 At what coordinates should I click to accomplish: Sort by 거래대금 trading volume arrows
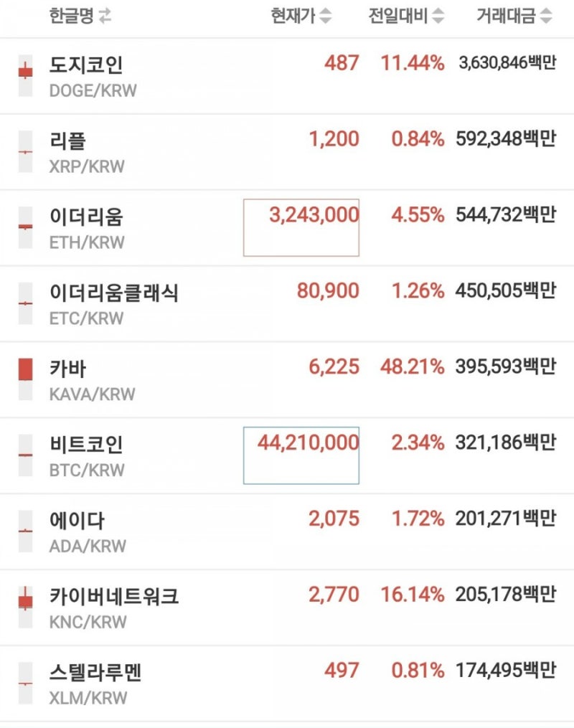(x=546, y=16)
